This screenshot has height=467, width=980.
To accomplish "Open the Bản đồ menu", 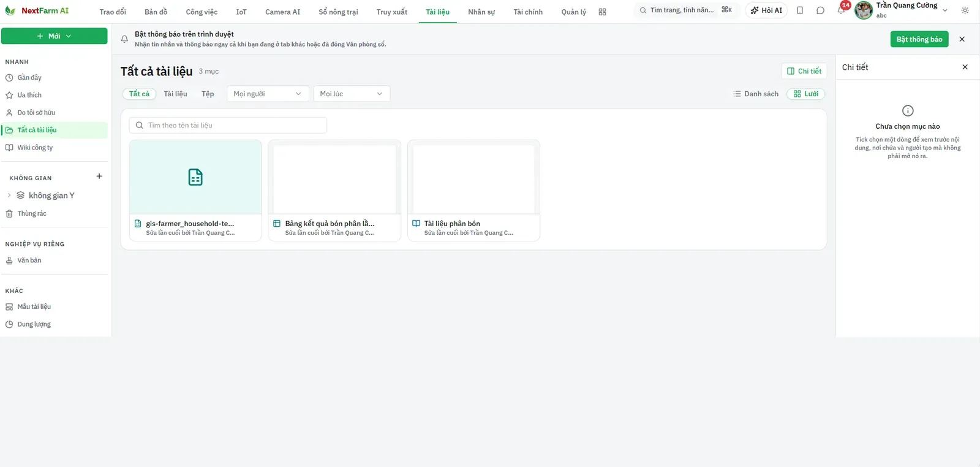I will click(156, 12).
